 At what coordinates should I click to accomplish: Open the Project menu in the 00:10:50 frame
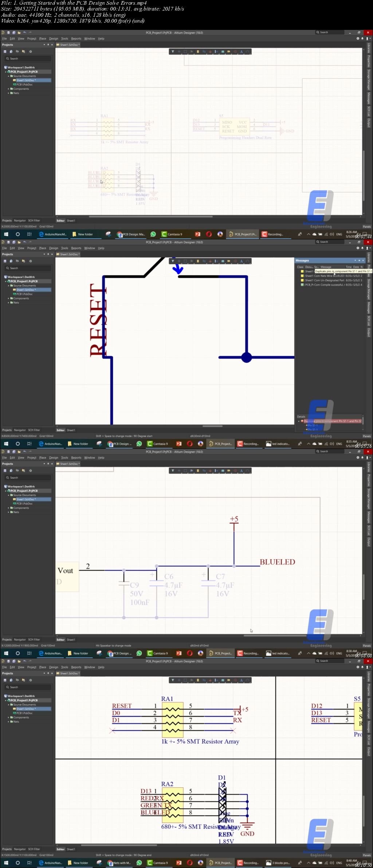pyautogui.click(x=32, y=667)
